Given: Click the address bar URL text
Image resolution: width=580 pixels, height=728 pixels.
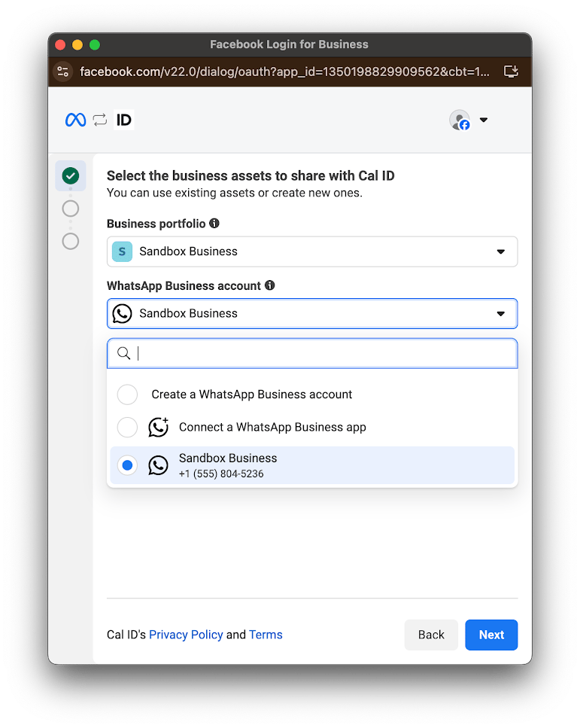Looking at the screenshot, I should 284,72.
